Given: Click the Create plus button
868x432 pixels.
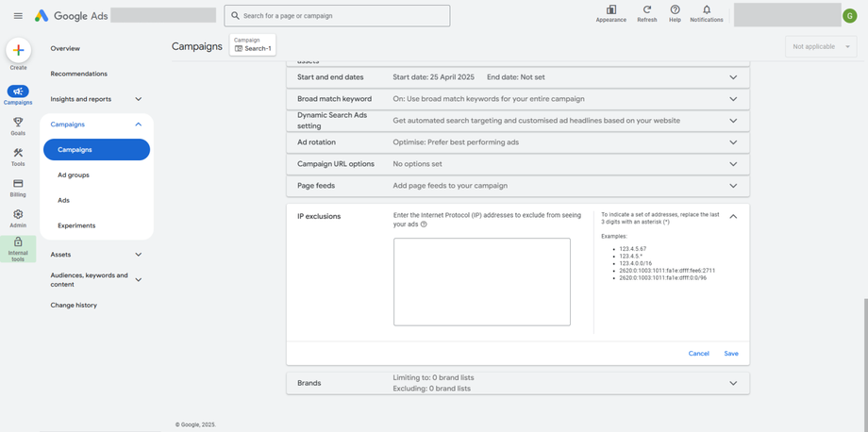Looking at the screenshot, I should [x=18, y=50].
